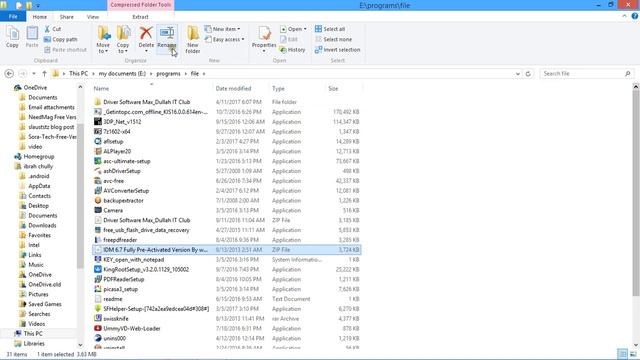The height and width of the screenshot is (360, 640).
Task: Collapse the ribbon with the chevron
Action: [624, 16]
